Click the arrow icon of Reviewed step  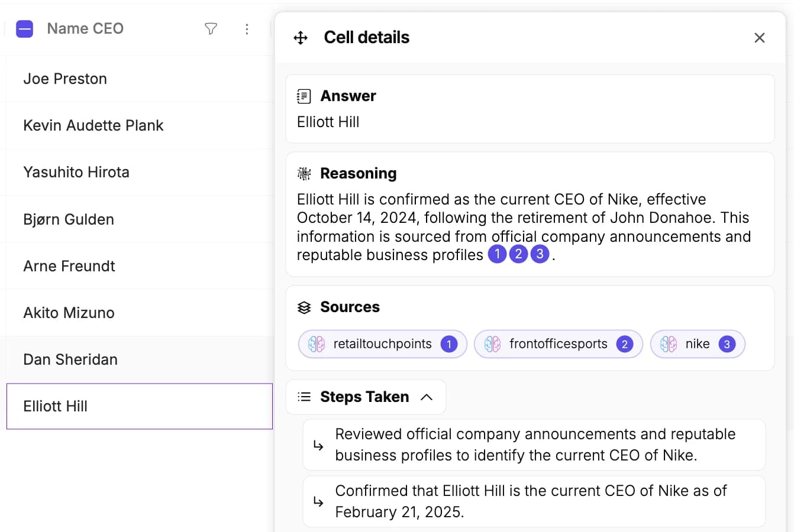(318, 445)
